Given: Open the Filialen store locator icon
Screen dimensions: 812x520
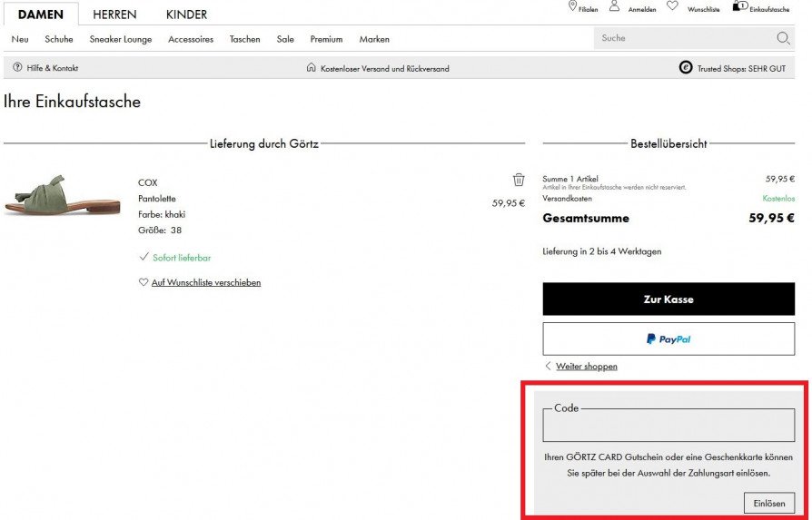Looking at the screenshot, I should click(572, 5).
